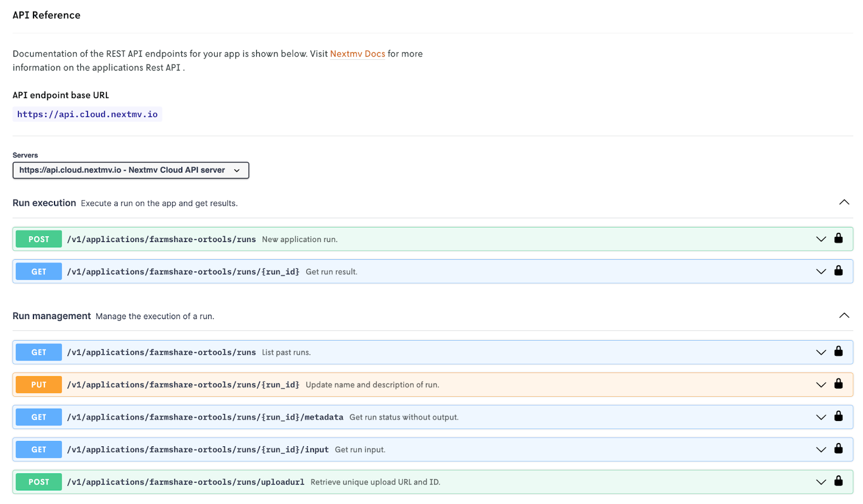This screenshot has height=504, width=863.
Task: Click the metadata endpoint path
Action: pos(205,417)
